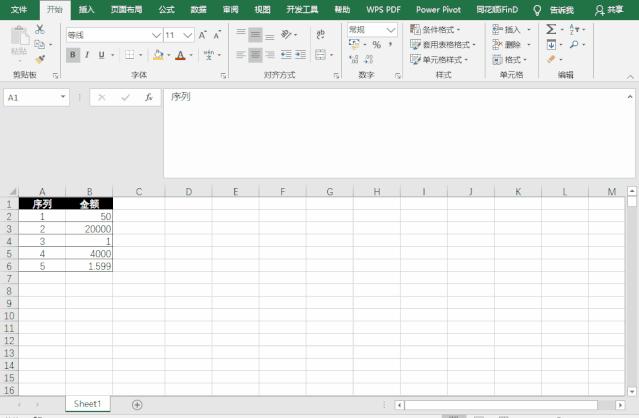Viewport: 639px width, 418px height.
Task: Click column C header
Action: [139, 191]
